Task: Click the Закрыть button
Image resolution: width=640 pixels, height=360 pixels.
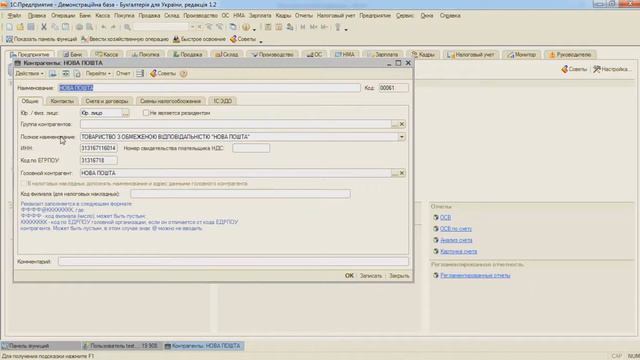Action: click(399, 276)
